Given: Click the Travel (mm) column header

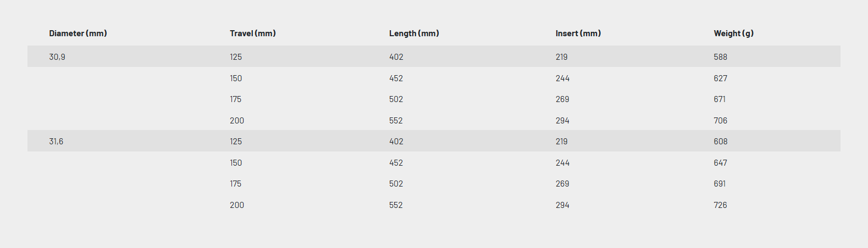Looking at the screenshot, I should tap(253, 33).
